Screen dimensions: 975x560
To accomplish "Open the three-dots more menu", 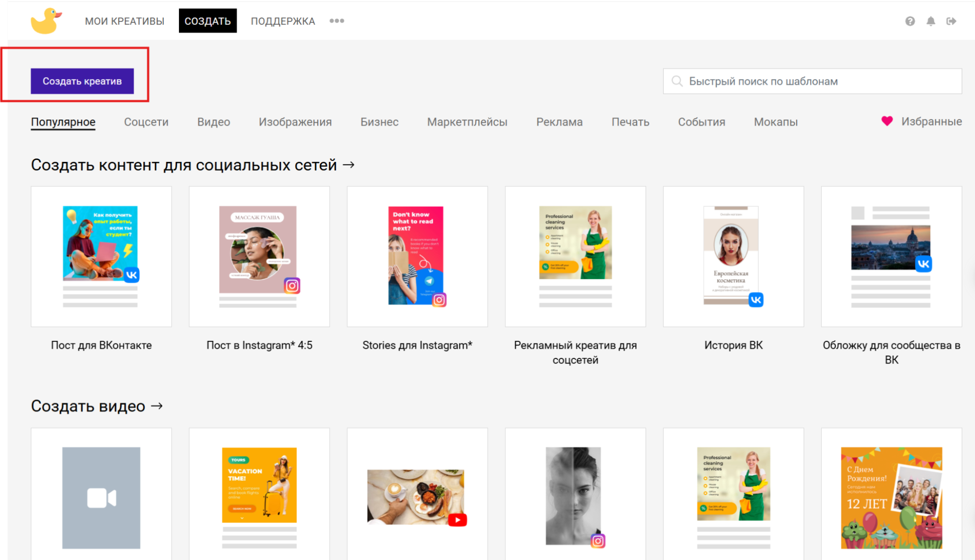I will (x=337, y=21).
